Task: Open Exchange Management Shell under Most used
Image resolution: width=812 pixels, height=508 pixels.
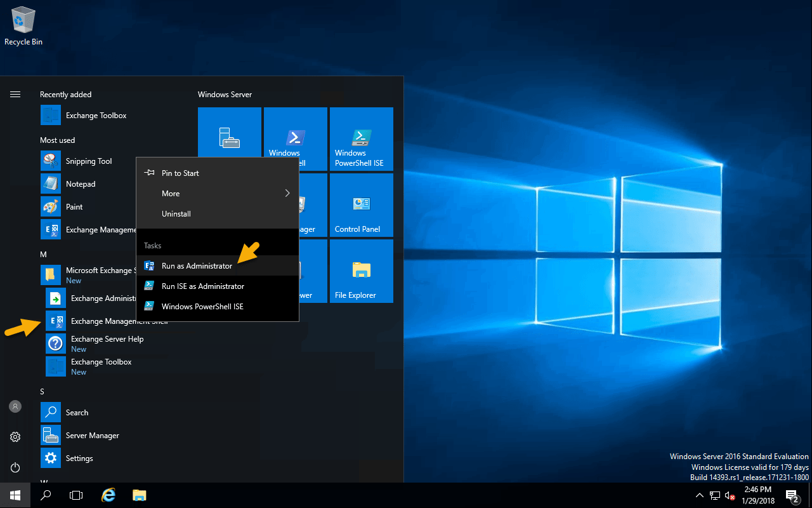Action: click(x=88, y=230)
